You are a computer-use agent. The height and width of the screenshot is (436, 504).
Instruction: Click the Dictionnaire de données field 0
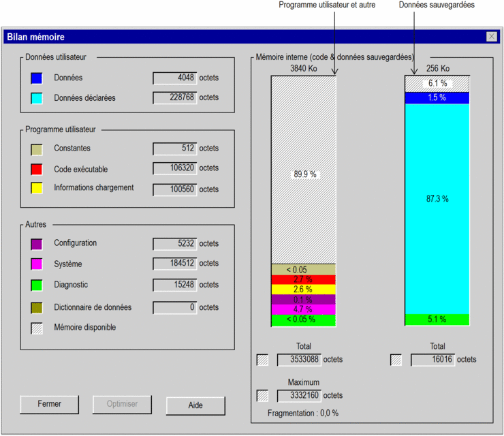click(175, 308)
